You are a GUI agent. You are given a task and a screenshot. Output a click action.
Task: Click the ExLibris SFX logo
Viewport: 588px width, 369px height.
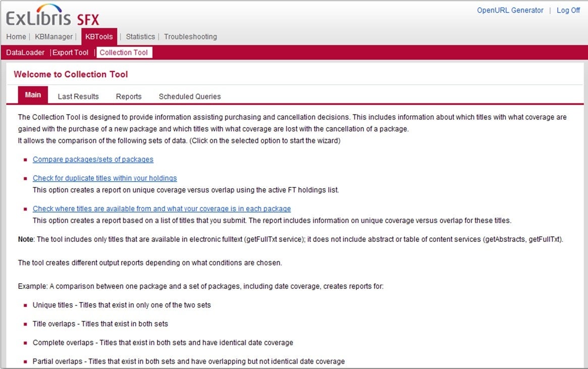pos(52,15)
